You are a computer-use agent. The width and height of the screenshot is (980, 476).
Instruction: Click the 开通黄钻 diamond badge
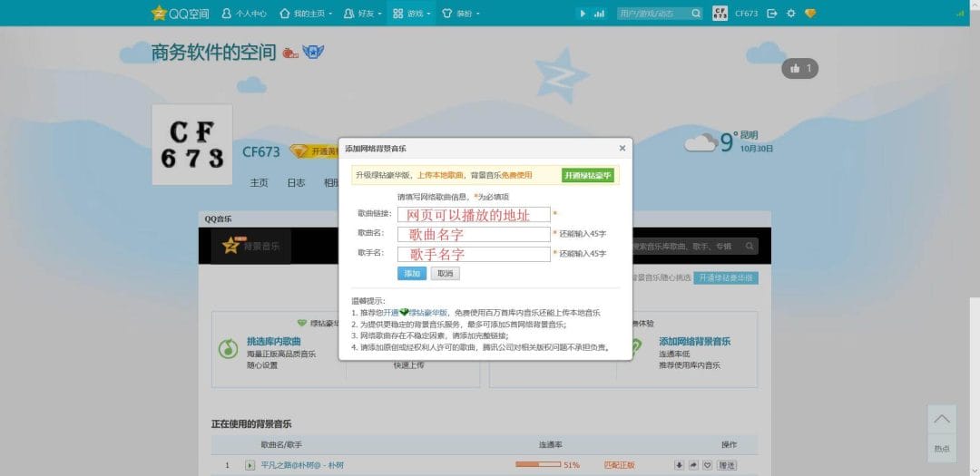click(314, 151)
